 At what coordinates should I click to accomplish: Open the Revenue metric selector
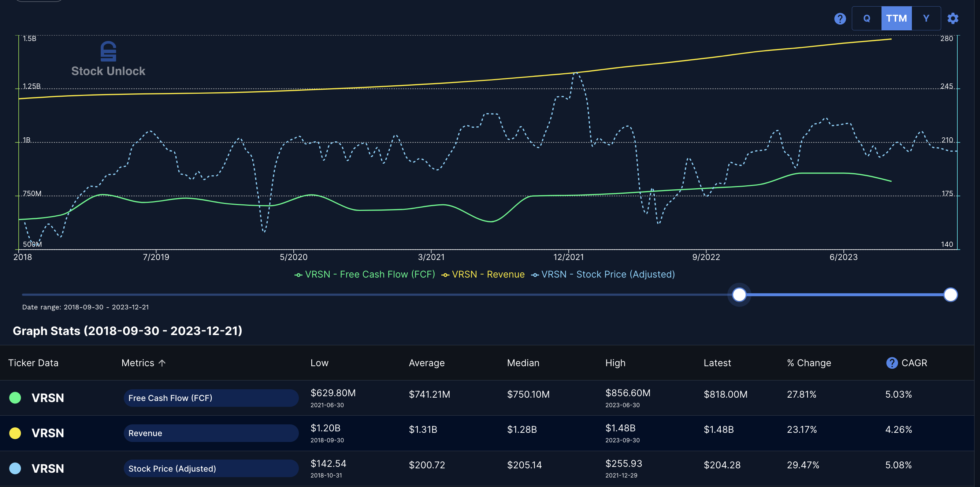[x=211, y=433]
